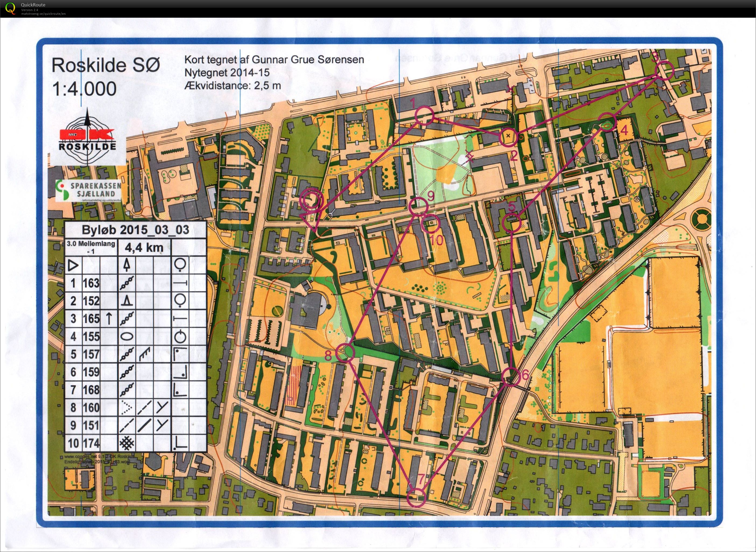
Task: Select the finish double circle on map
Action: (x=311, y=201)
